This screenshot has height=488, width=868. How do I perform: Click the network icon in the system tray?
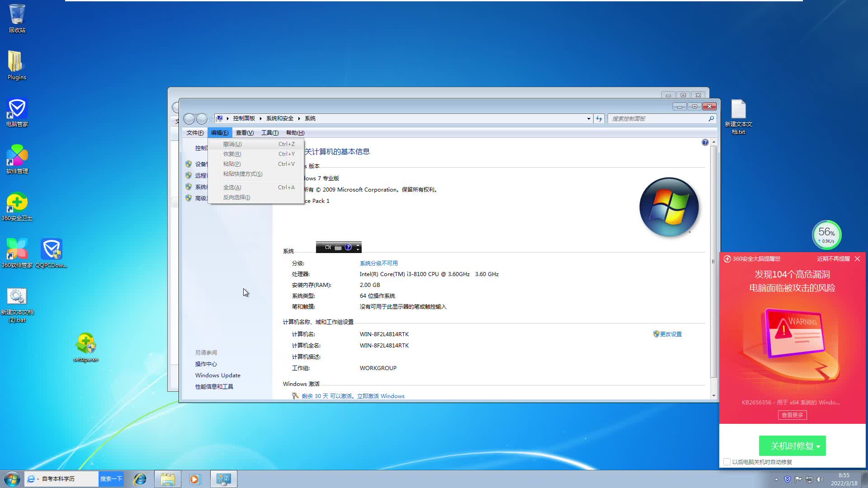[x=809, y=479]
